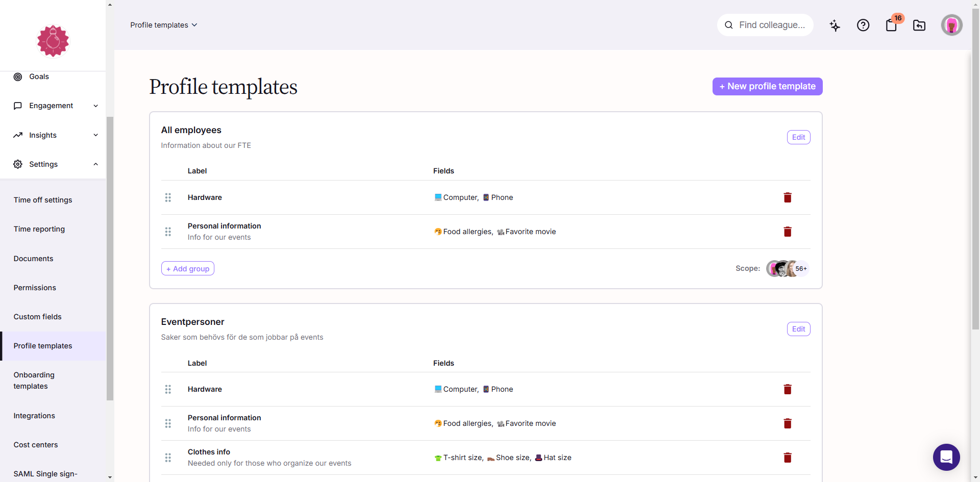The image size is (980, 482).
Task: Click the sidebar scrollbar
Action: point(110,259)
